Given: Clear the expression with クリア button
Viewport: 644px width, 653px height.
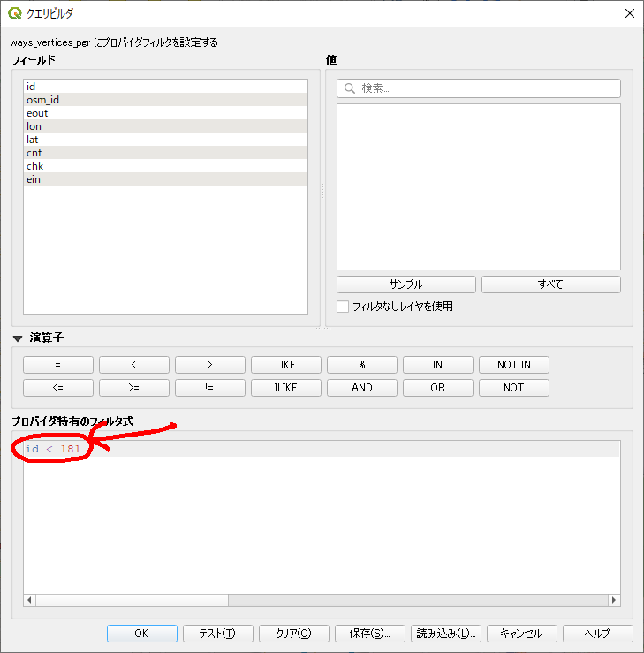Looking at the screenshot, I should [x=294, y=634].
